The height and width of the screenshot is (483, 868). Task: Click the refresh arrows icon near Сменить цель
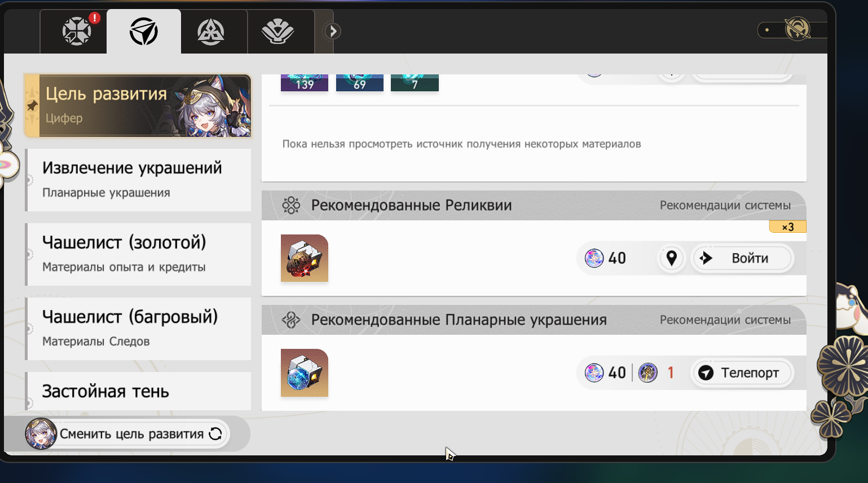click(x=215, y=433)
